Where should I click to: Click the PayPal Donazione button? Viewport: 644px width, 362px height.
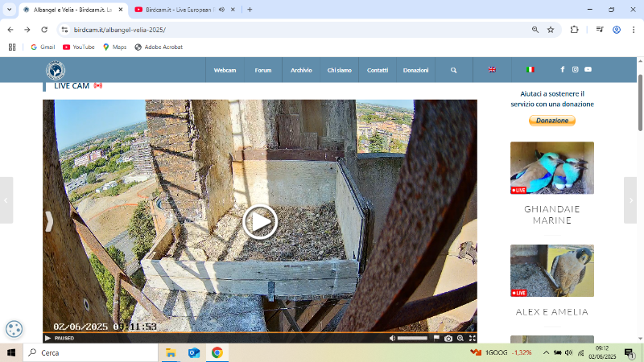pyautogui.click(x=552, y=121)
